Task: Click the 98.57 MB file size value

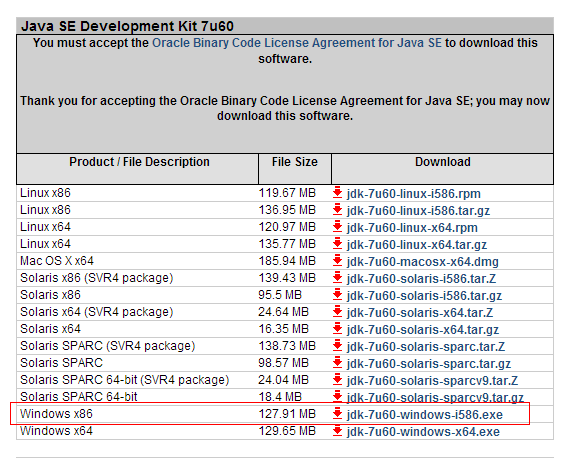Action: (283, 363)
